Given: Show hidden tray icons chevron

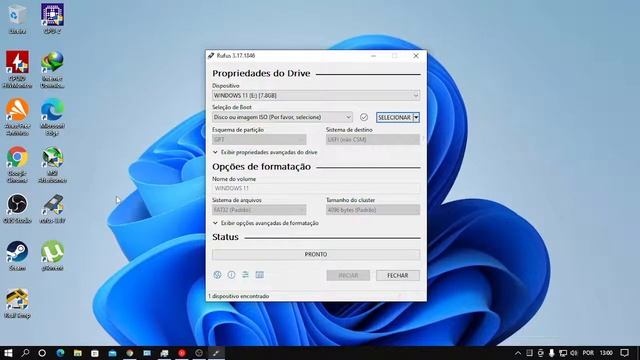Looking at the screenshot, I should pyautogui.click(x=518, y=353).
